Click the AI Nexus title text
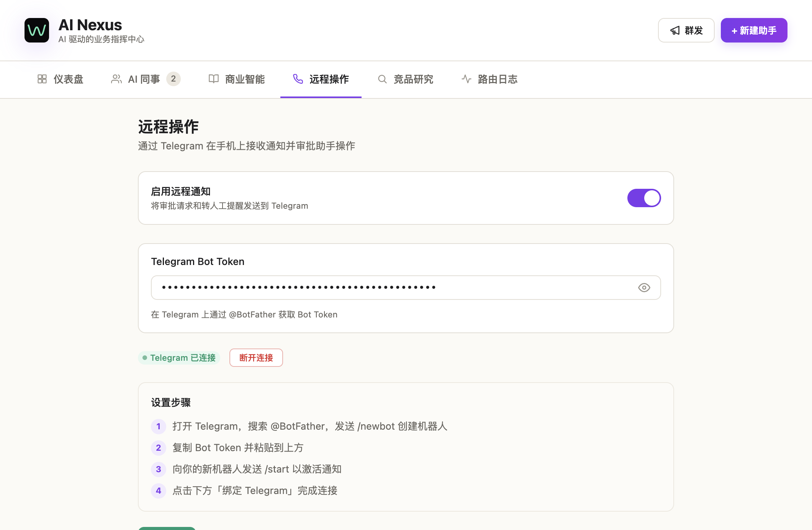Screen dimensions: 812x530 click(x=90, y=25)
